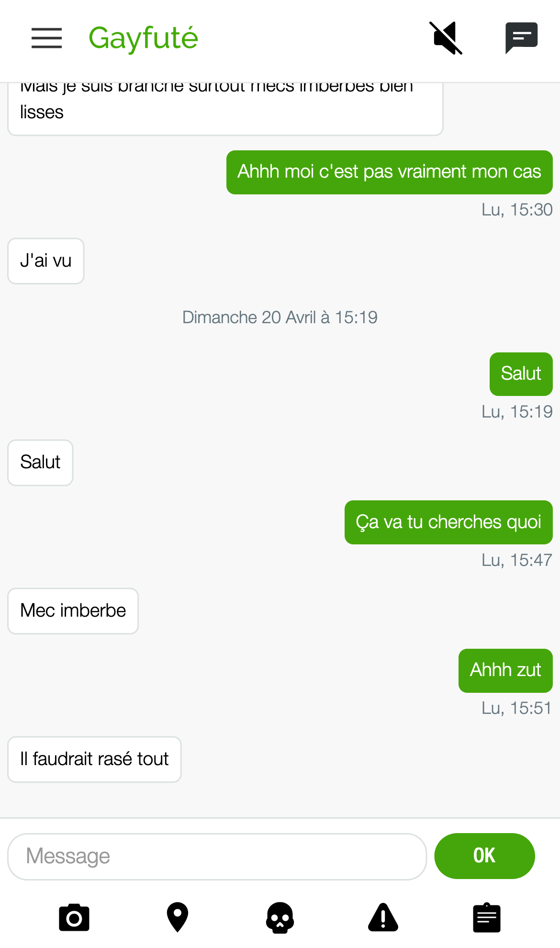Image resolution: width=560 pixels, height=948 pixels.
Task: Tap the "Ça va tu cherches quoi" bubble
Action: pos(448,522)
